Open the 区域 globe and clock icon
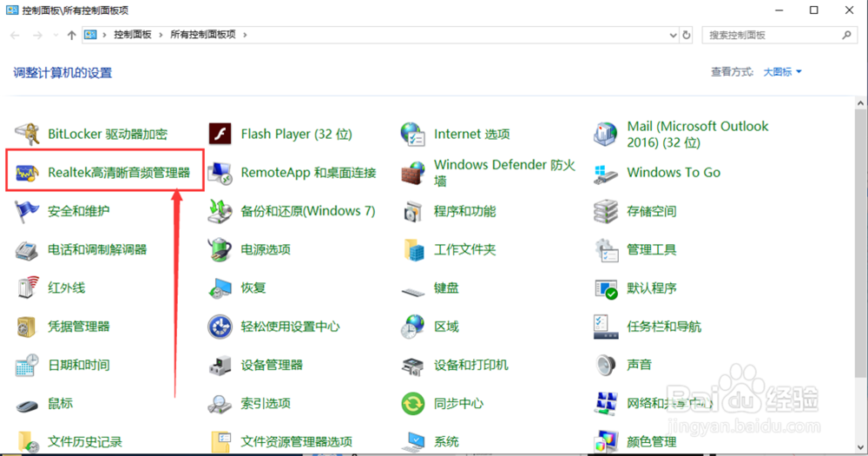Image resolution: width=868 pixels, height=456 pixels. coord(413,327)
